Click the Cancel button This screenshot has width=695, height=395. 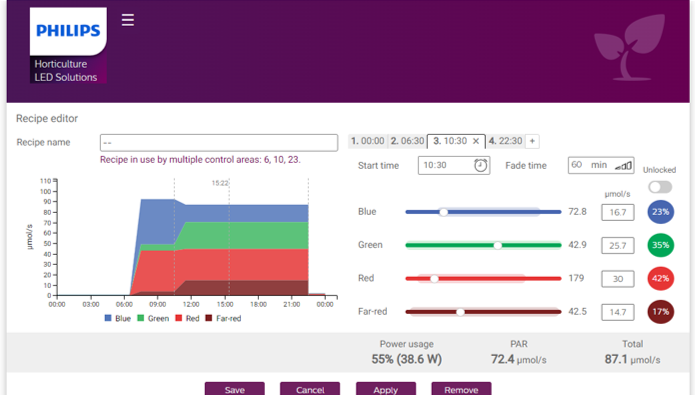tap(310, 389)
